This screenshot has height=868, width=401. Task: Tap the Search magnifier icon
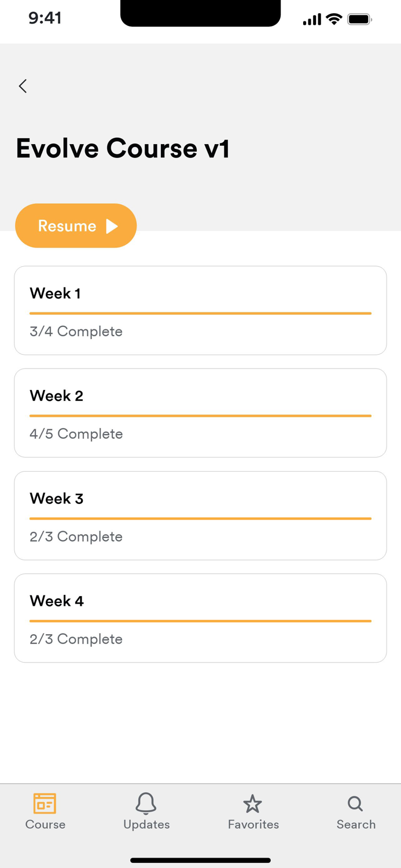point(355,803)
